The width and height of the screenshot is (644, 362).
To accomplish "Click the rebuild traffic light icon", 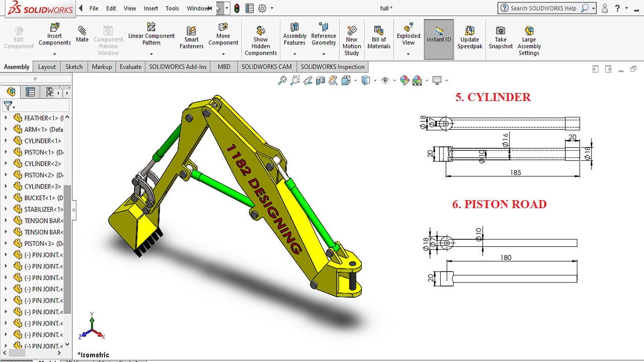I will 236,8.
